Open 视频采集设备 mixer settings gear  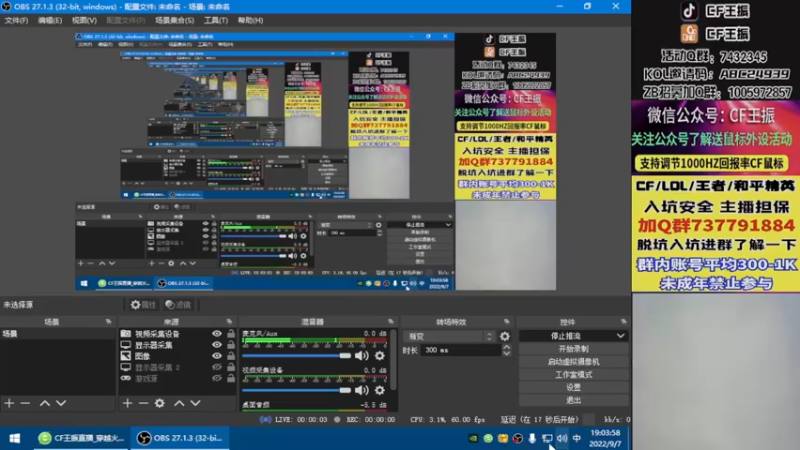click(x=380, y=390)
